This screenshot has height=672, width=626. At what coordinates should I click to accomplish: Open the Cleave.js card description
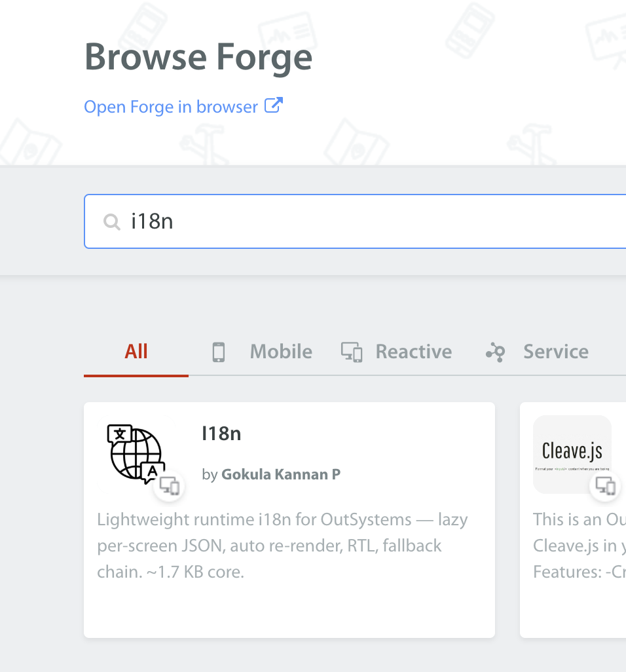[580, 545]
